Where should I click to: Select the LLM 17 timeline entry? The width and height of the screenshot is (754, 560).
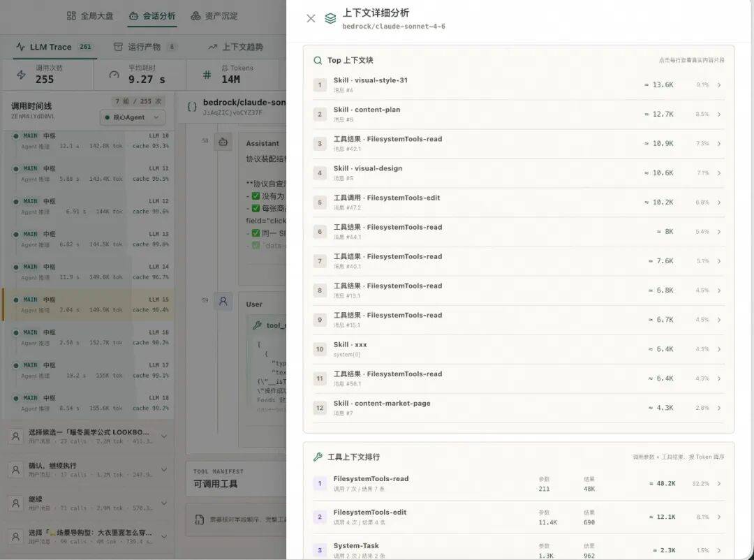click(89, 371)
